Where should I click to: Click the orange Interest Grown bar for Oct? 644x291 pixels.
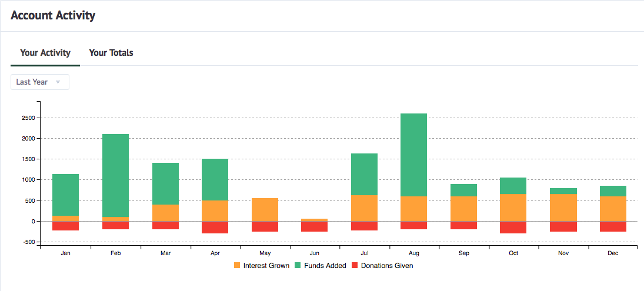pos(513,208)
